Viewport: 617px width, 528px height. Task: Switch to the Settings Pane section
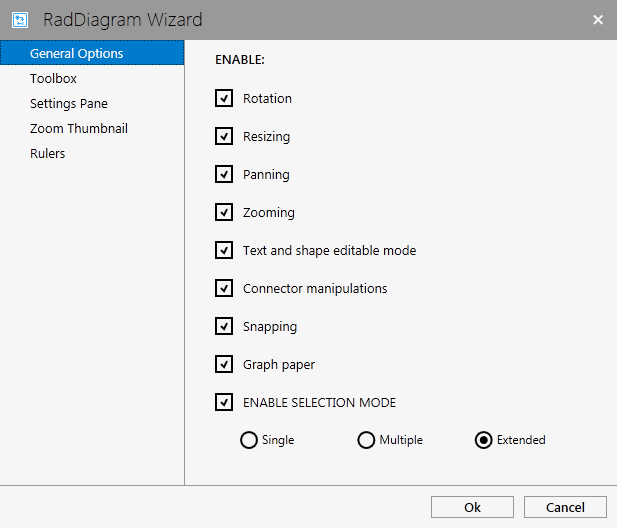pos(69,103)
